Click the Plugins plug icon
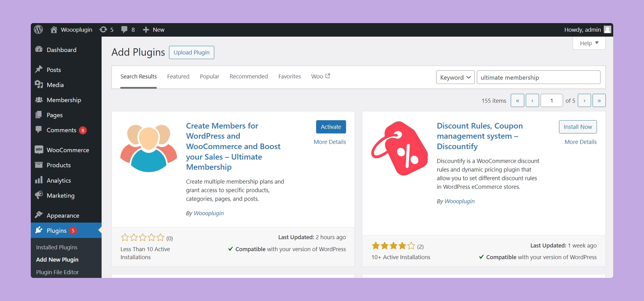The image size is (644, 301). point(39,230)
